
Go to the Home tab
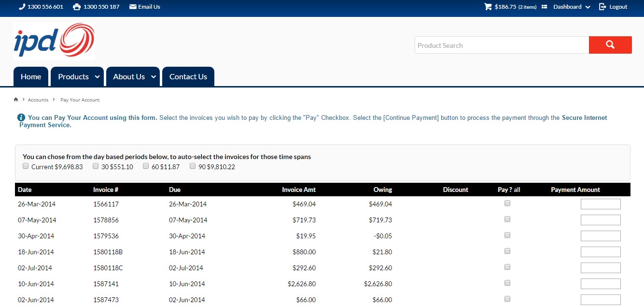tap(31, 77)
